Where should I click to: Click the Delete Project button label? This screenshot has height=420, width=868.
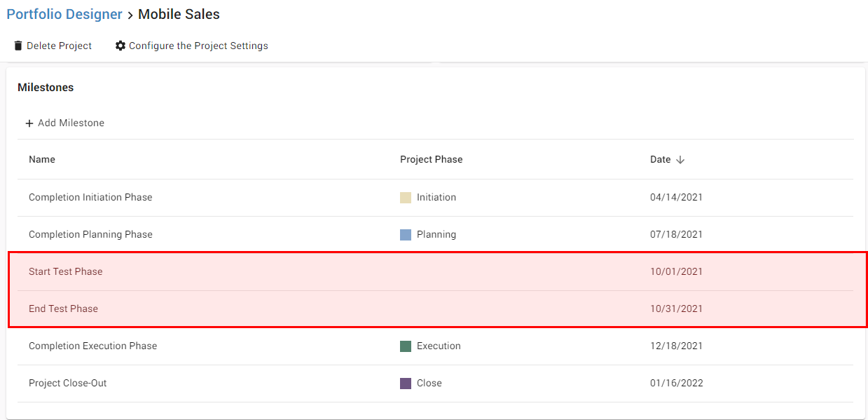pos(60,46)
